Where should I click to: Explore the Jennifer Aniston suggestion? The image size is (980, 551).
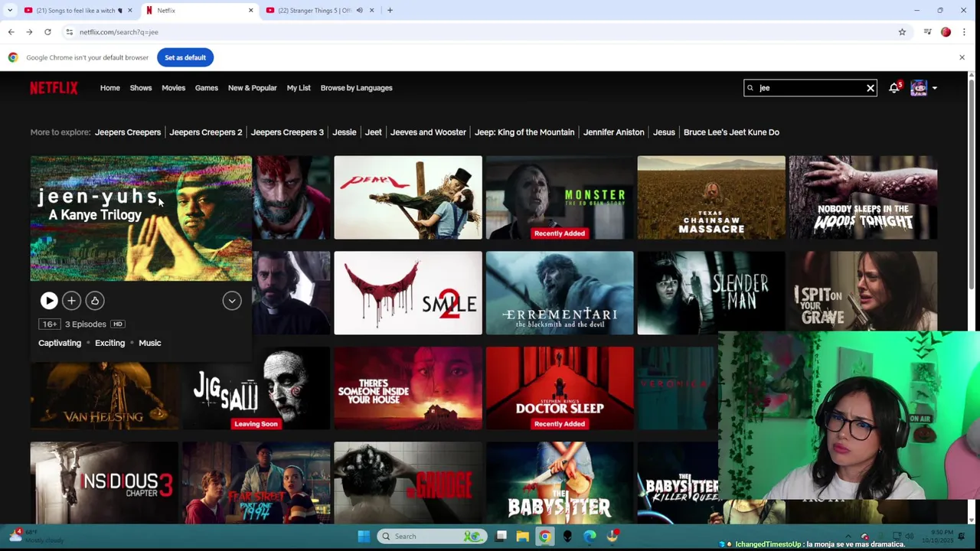(613, 132)
